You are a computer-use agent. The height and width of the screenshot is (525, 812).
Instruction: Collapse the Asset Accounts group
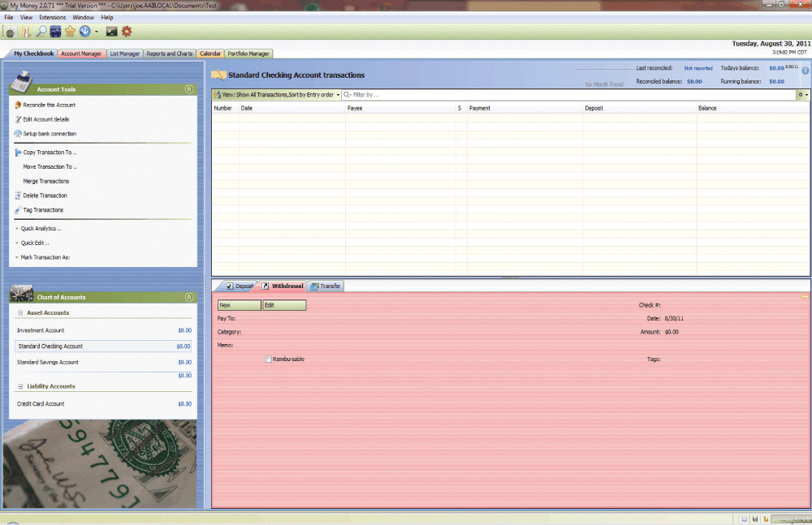[x=20, y=313]
